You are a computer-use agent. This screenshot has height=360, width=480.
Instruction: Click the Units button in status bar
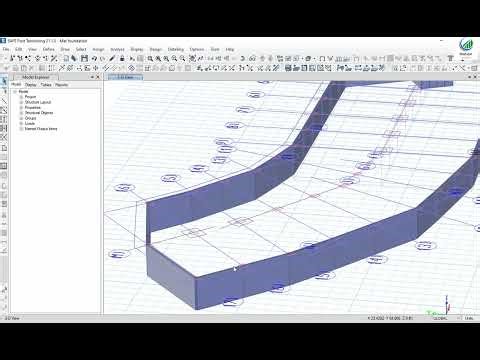(x=469, y=318)
